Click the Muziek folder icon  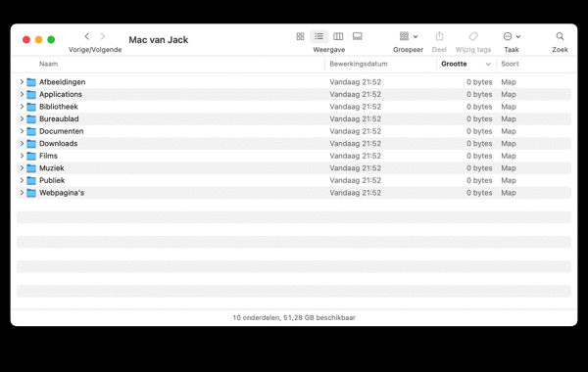pos(31,168)
